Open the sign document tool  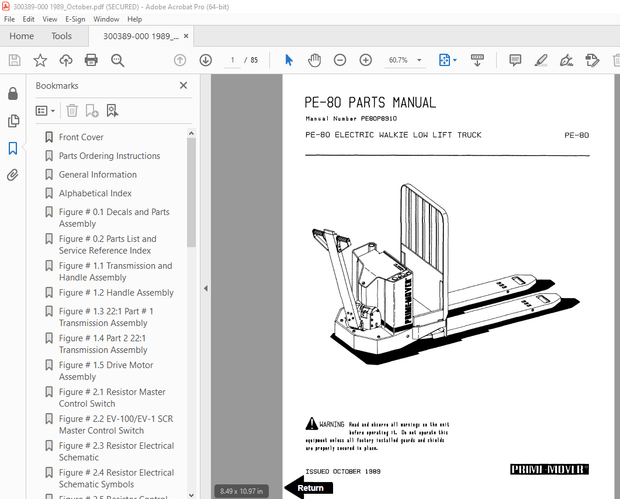coord(567,60)
